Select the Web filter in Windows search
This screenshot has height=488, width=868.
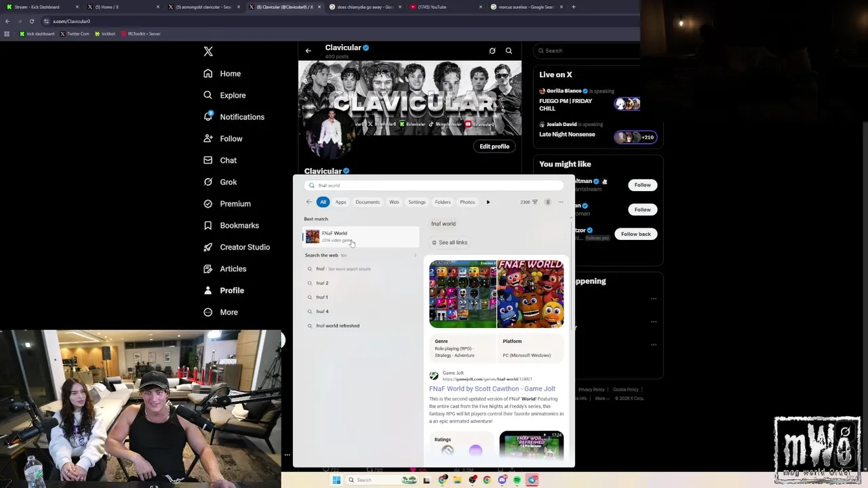click(x=394, y=202)
